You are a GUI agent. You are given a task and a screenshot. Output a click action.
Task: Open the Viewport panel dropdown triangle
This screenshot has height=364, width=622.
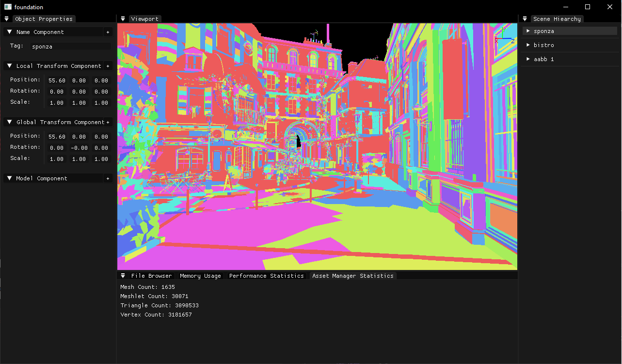(123, 19)
